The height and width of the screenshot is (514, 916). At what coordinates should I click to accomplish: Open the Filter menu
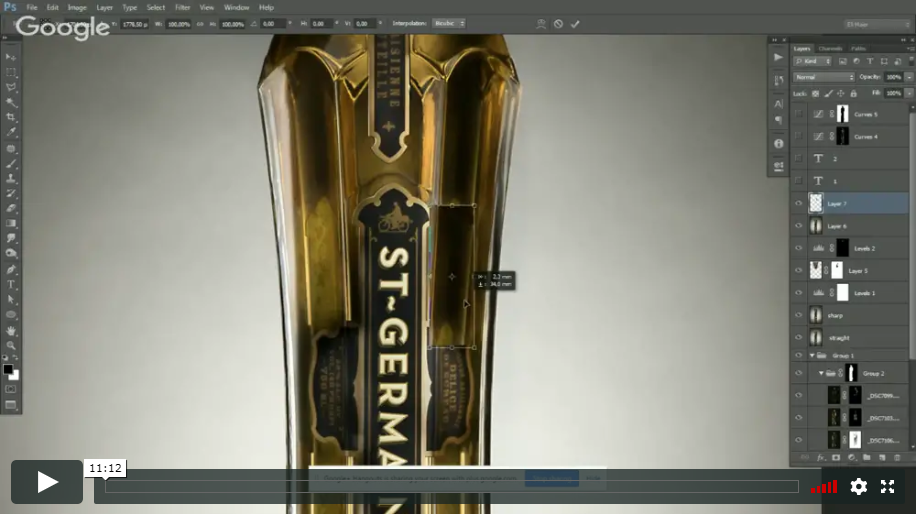coord(182,8)
